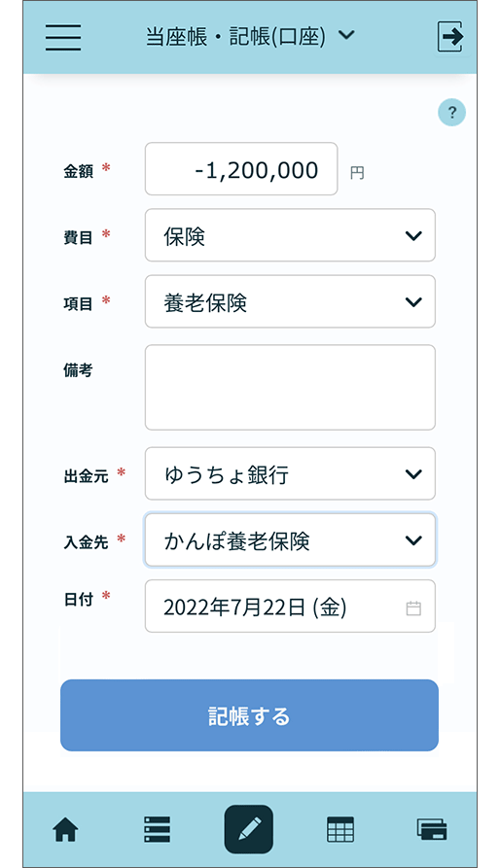Open the table grid icon in bottom bar
This screenshot has height=868, width=500.
click(x=339, y=829)
